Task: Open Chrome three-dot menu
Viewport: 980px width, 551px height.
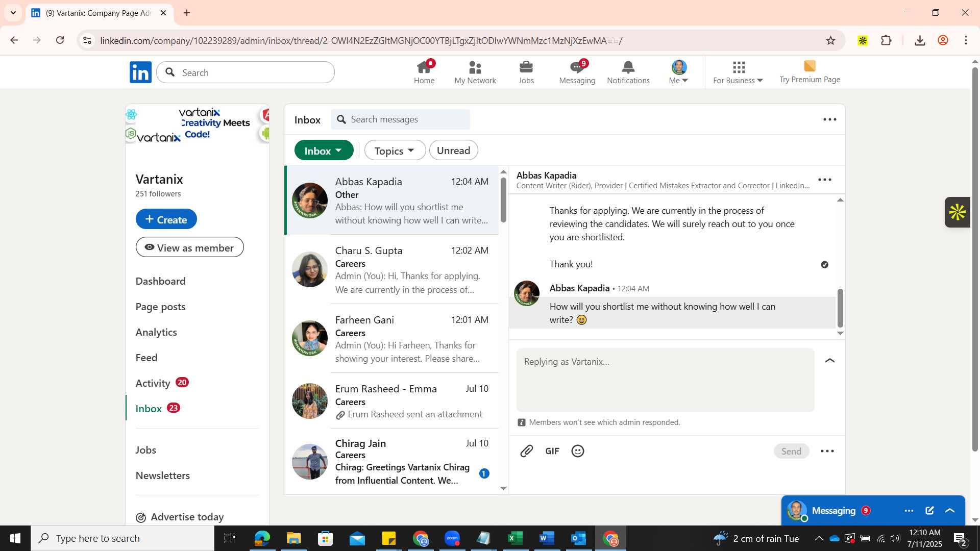Action: 966,41
